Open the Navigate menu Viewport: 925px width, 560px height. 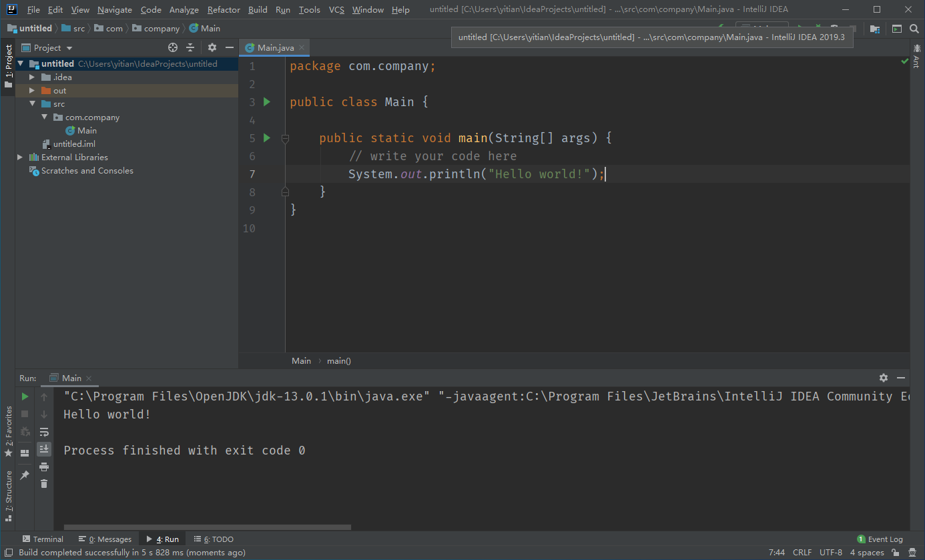tap(115, 10)
